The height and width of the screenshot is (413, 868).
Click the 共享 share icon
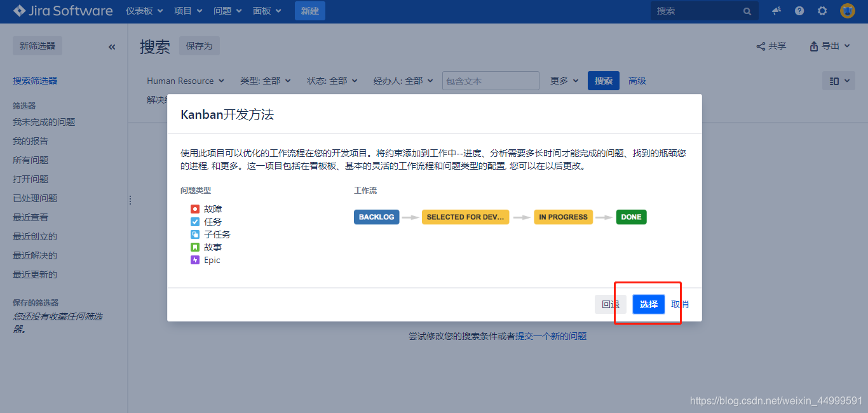click(x=761, y=46)
